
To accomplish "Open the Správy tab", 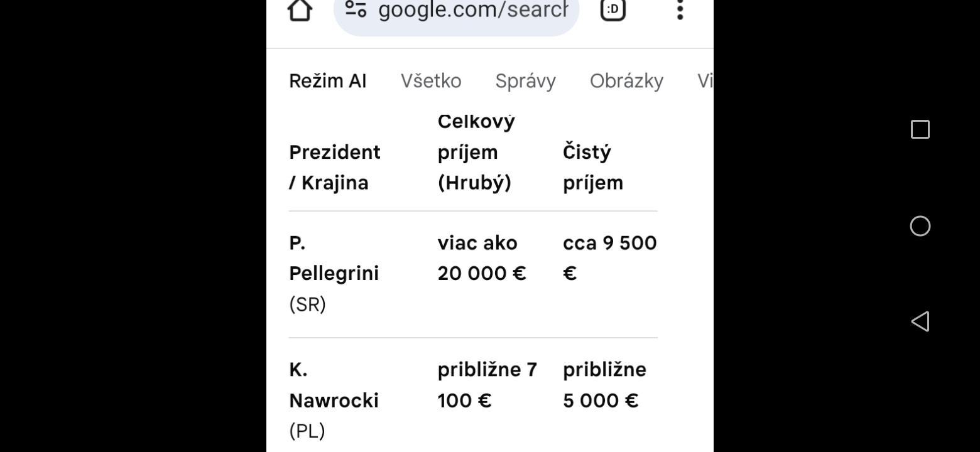I will (525, 81).
